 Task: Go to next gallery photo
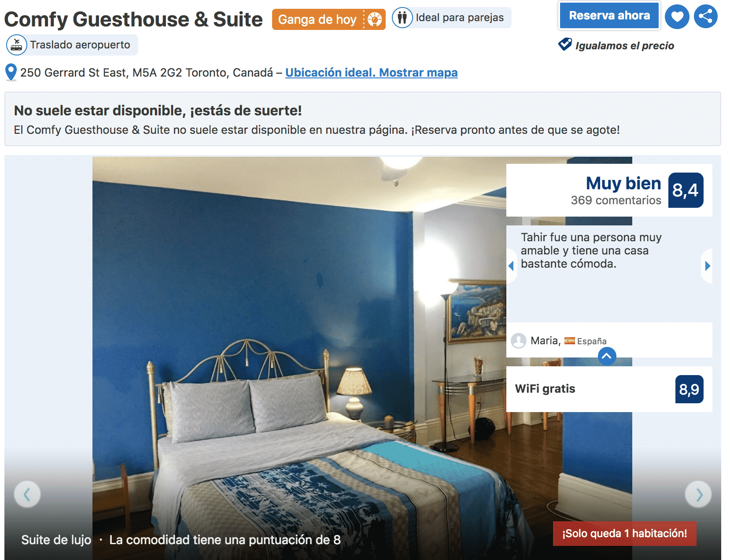click(698, 495)
